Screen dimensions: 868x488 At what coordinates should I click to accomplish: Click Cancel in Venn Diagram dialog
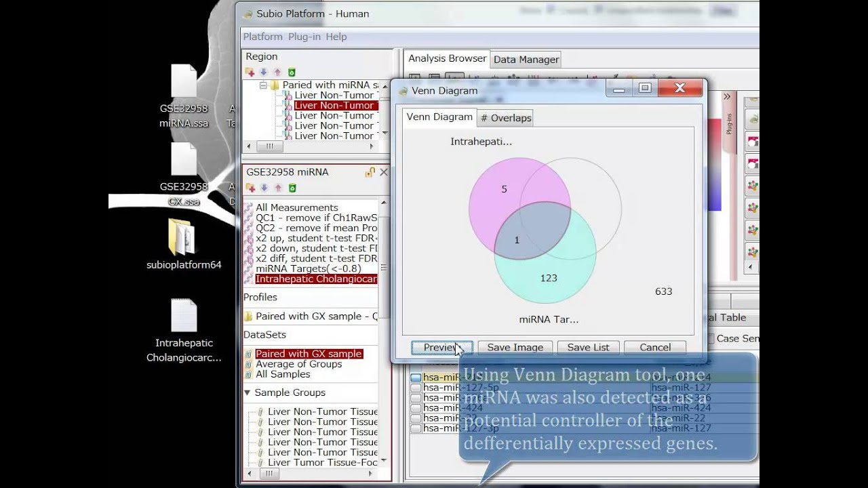(x=655, y=347)
